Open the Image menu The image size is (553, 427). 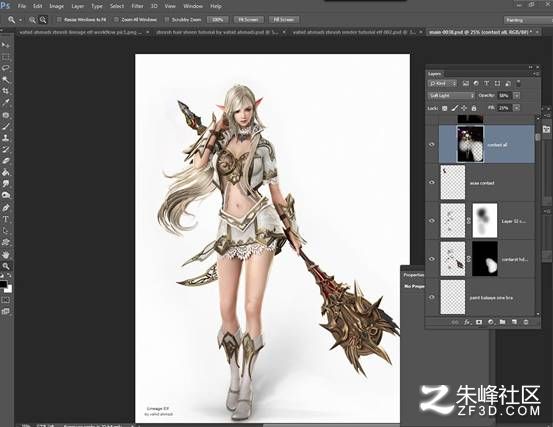56,6
